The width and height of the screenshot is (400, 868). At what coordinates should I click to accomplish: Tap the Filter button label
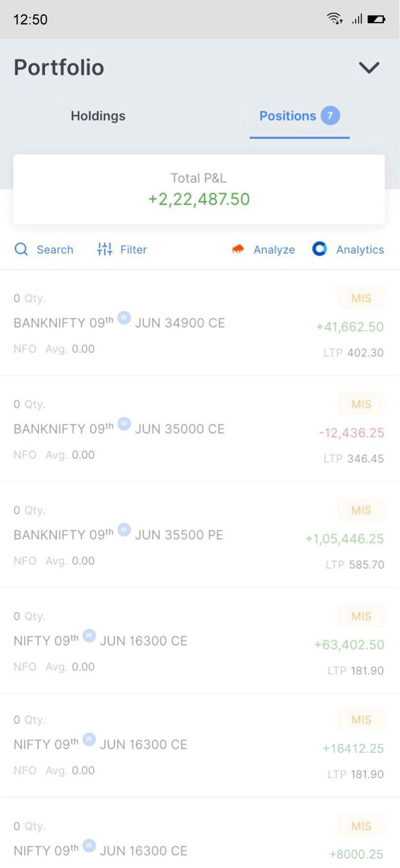[x=133, y=250]
